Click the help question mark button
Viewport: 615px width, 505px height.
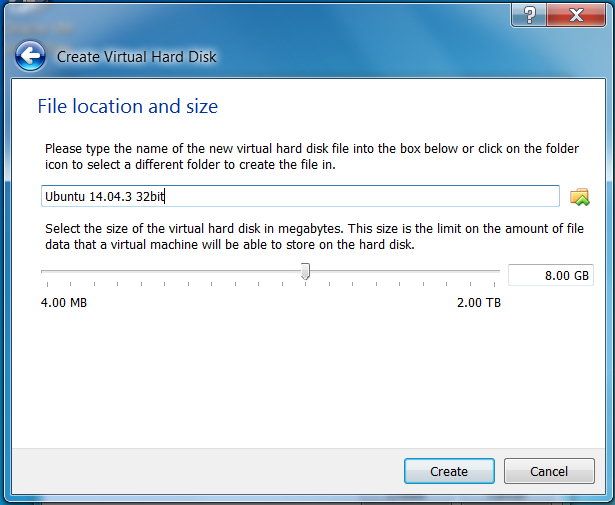[x=529, y=15]
